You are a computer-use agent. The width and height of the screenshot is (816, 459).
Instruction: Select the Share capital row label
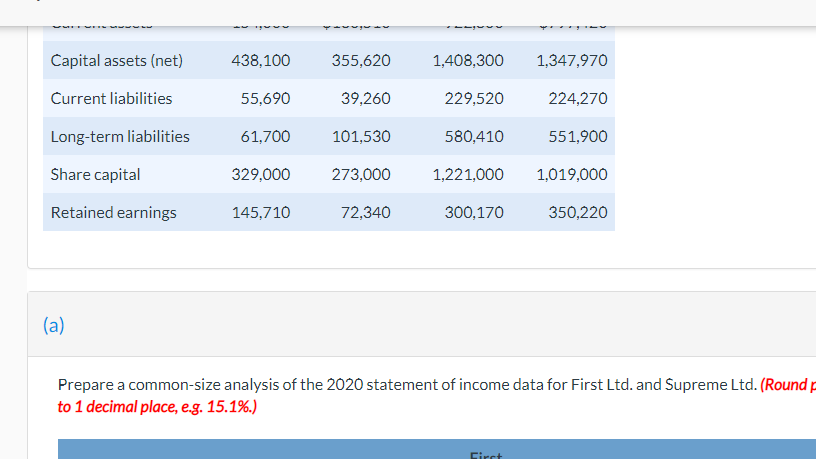(95, 174)
